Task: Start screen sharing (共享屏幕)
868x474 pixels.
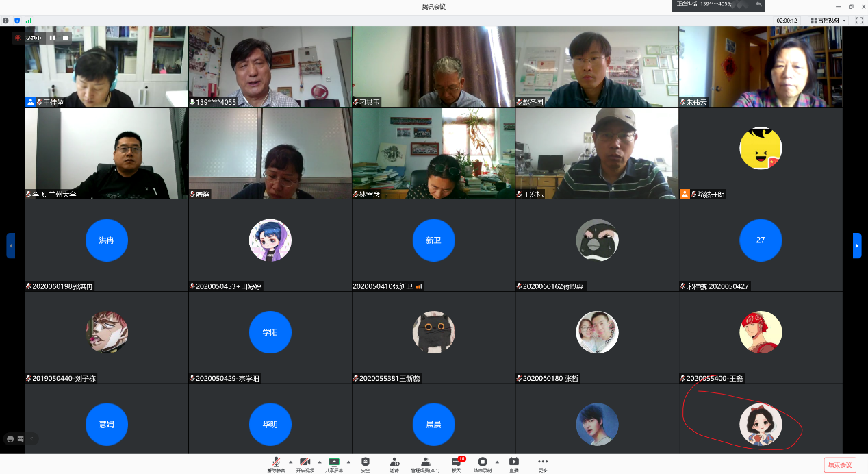Action: tap(334, 464)
